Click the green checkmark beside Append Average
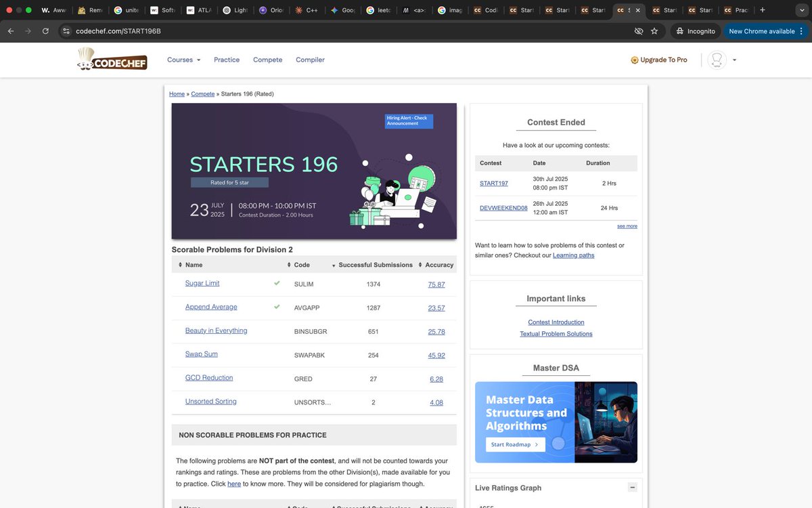The width and height of the screenshot is (812, 508). tap(277, 307)
